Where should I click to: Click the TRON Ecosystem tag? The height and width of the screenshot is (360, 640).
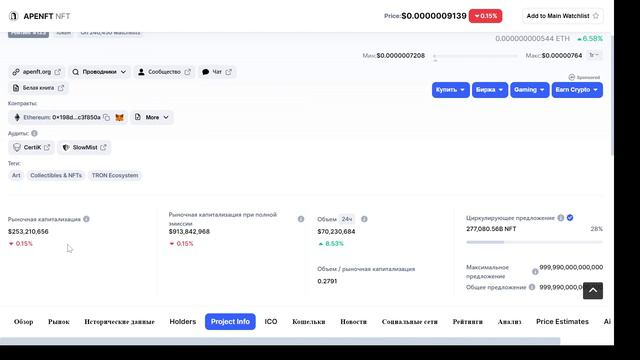pos(115,176)
